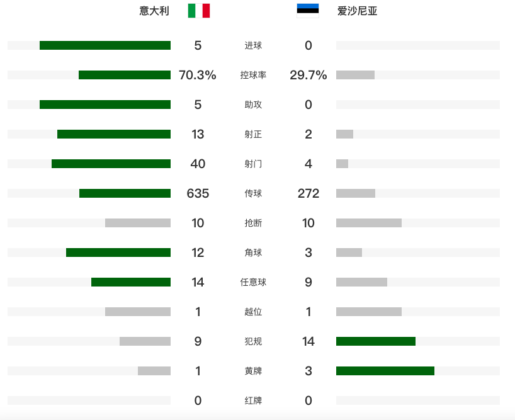Click Estonia's grey 传球 bar
The height and width of the screenshot is (420, 515).
(x=355, y=193)
